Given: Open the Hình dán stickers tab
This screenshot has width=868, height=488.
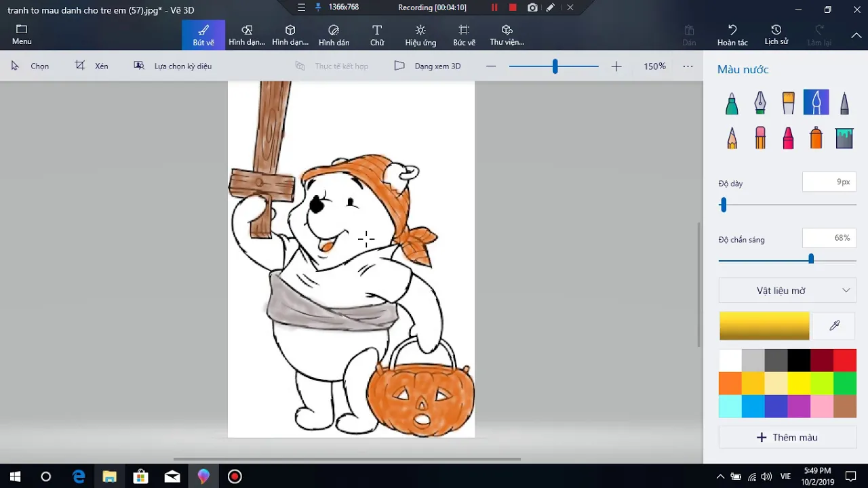Looking at the screenshot, I should click(334, 35).
